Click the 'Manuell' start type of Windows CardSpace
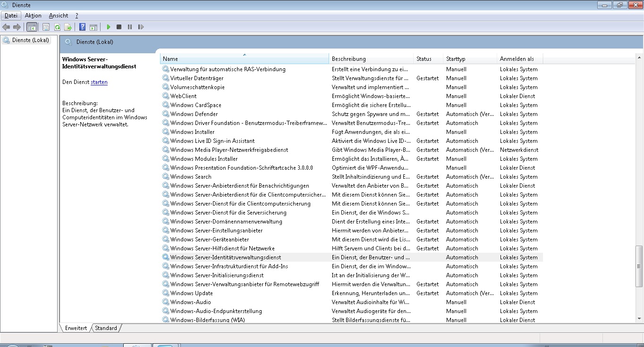 coord(456,105)
